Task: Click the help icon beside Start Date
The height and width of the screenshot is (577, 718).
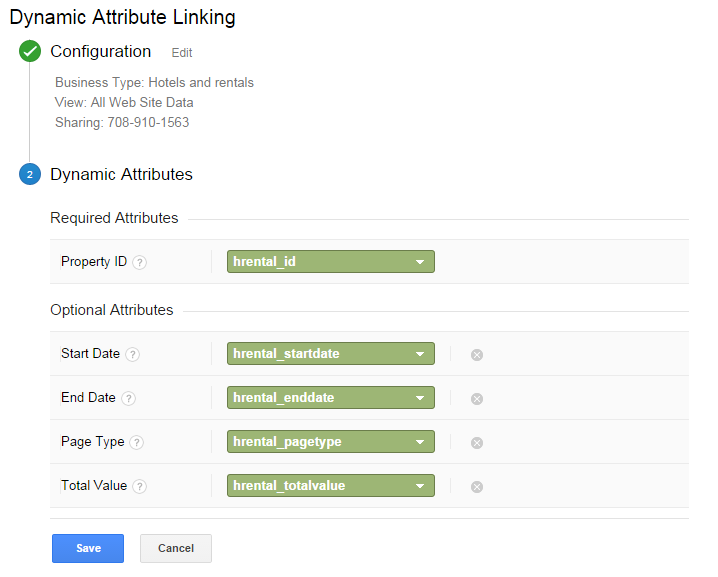Action: coord(133,354)
